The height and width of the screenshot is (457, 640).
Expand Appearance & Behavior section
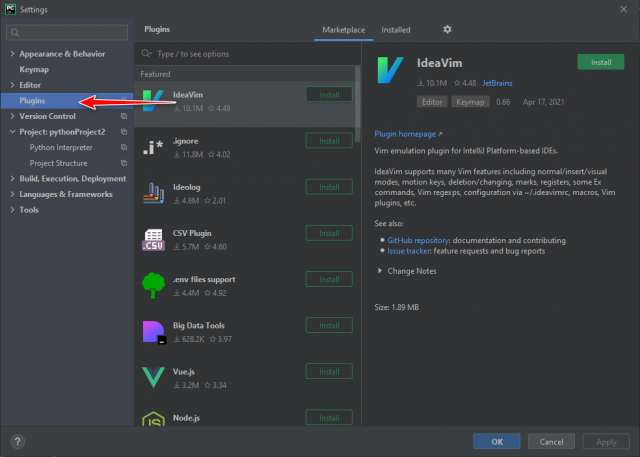tap(12, 54)
